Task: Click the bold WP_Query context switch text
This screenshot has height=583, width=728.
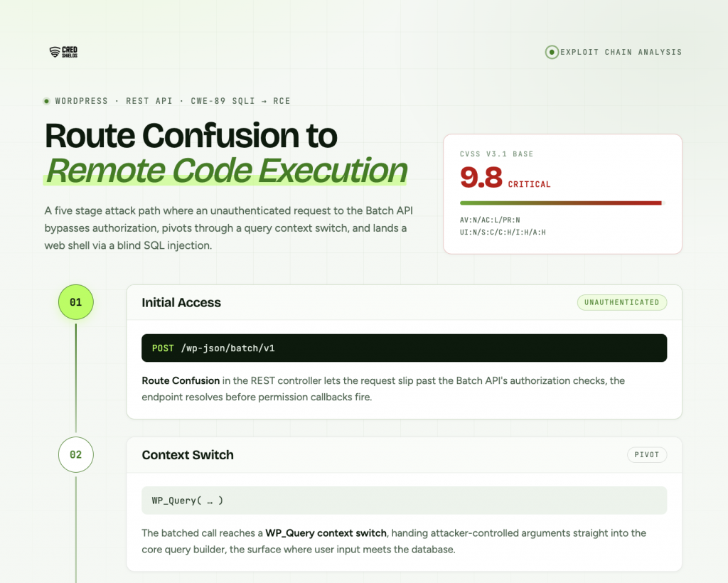Action: point(326,533)
